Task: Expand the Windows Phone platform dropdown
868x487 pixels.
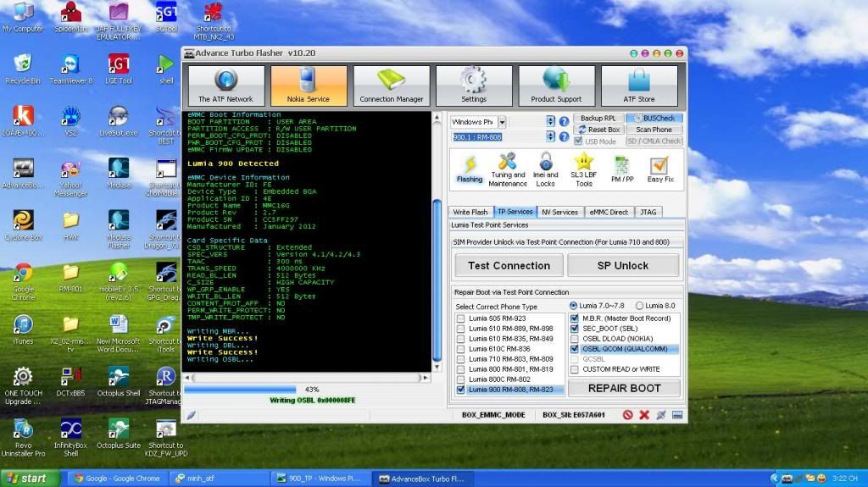Action: 502,122
